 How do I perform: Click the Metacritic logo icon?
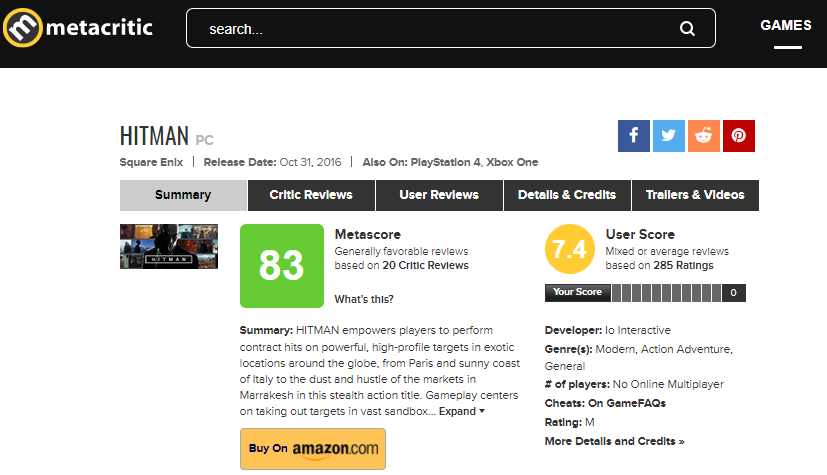(x=23, y=27)
